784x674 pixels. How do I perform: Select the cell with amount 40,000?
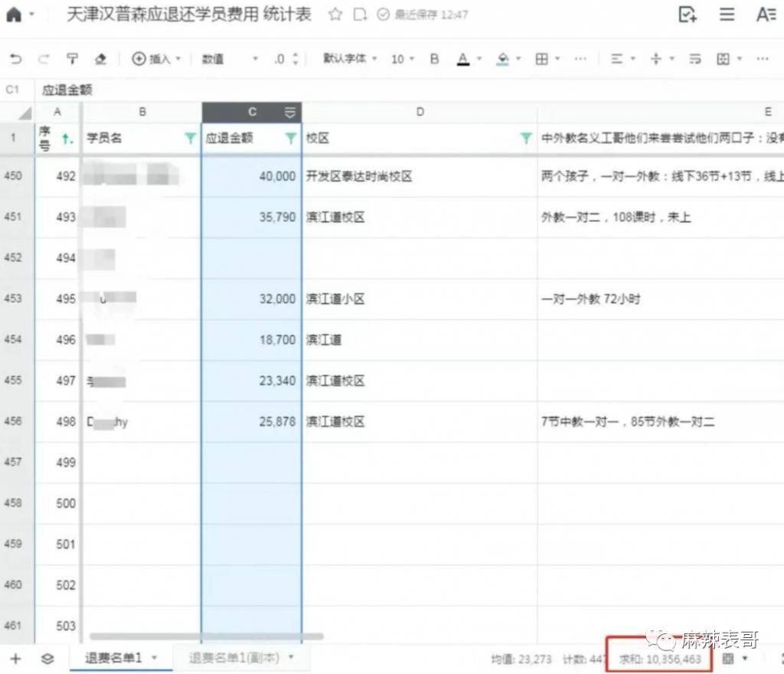coord(251,176)
